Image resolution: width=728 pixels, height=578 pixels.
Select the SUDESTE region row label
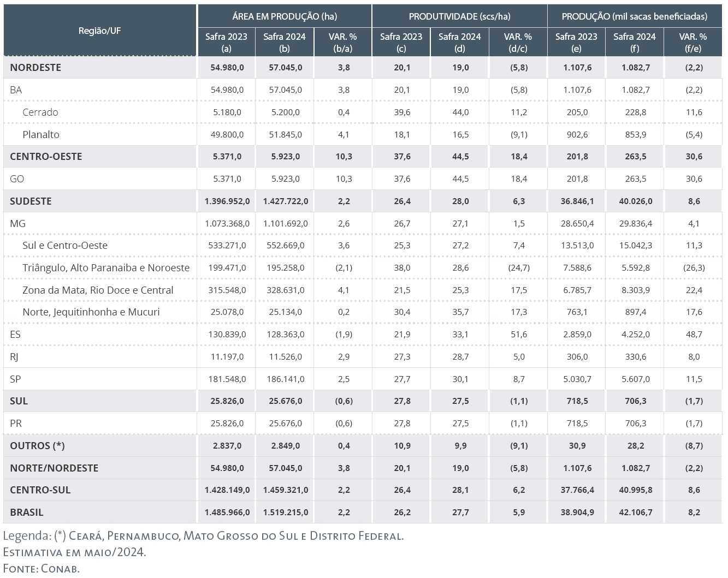pos(31,201)
